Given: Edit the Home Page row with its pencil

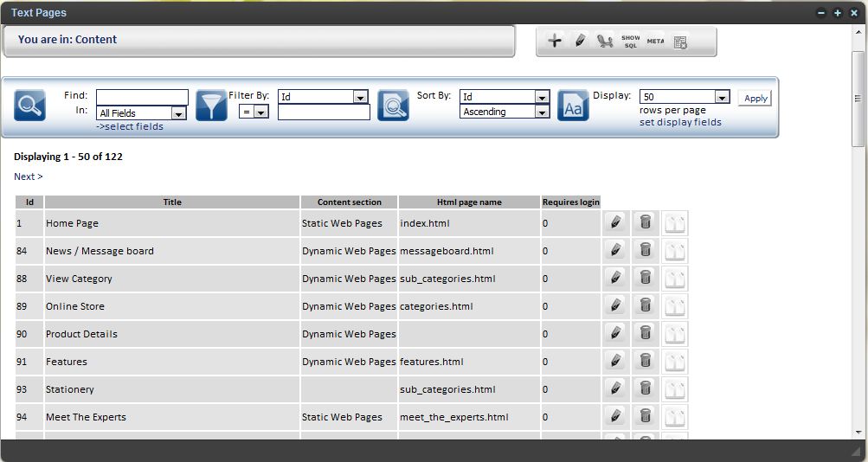Looking at the screenshot, I should [615, 223].
